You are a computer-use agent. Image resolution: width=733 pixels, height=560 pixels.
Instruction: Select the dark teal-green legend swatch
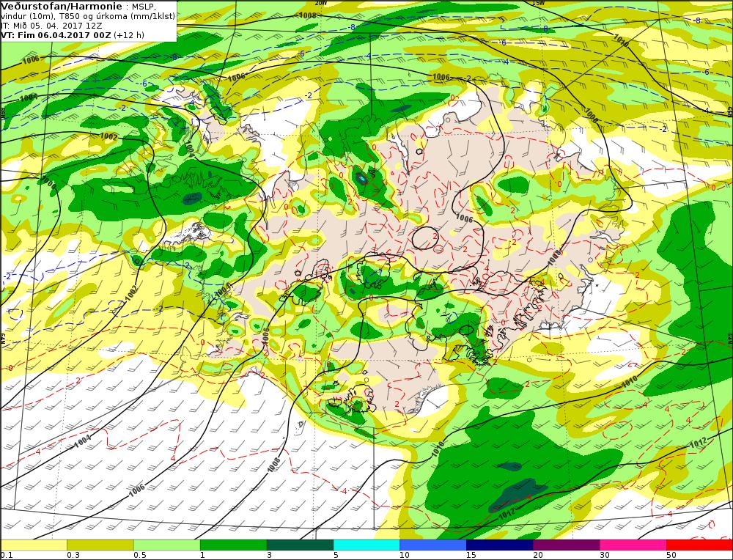(x=300, y=545)
